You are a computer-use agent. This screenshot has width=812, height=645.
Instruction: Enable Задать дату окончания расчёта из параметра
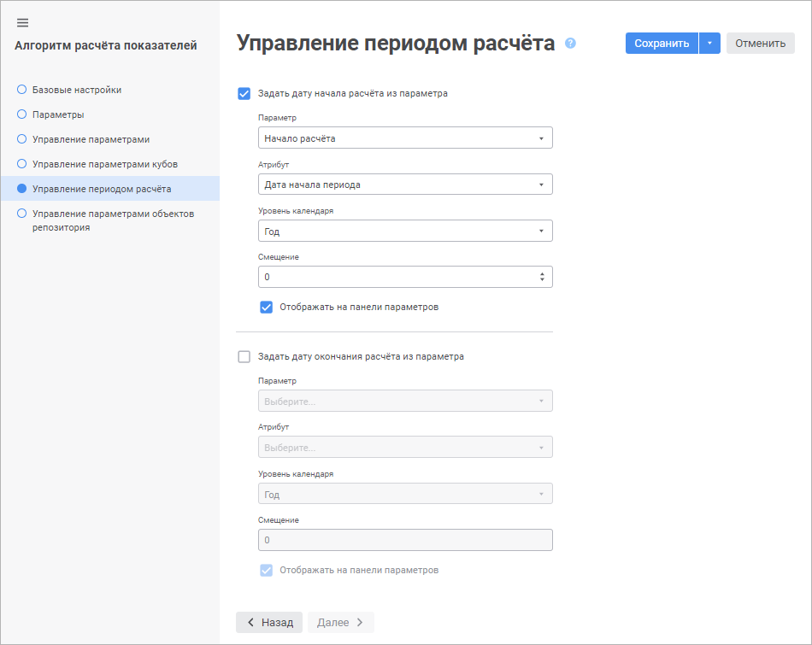pos(244,357)
